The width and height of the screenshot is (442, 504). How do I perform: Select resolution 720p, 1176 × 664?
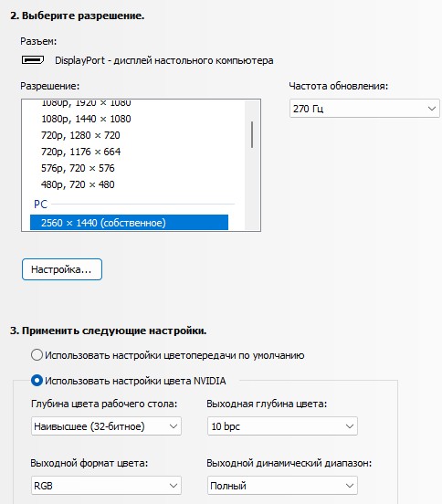[80, 152]
